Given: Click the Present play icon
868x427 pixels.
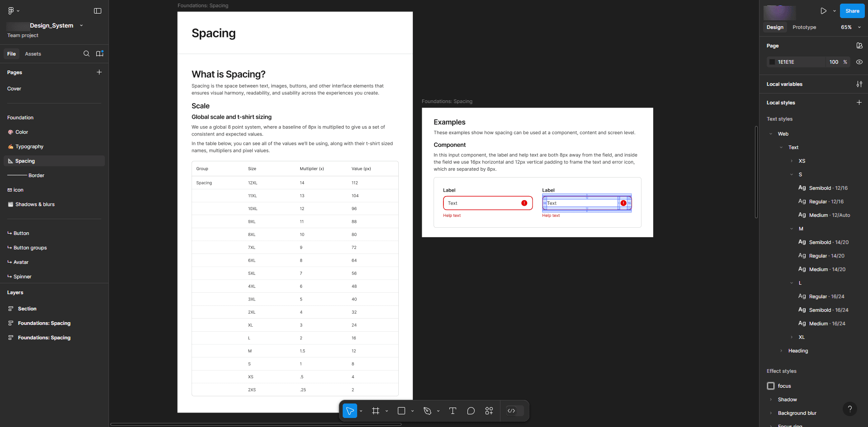Looking at the screenshot, I should coord(823,11).
